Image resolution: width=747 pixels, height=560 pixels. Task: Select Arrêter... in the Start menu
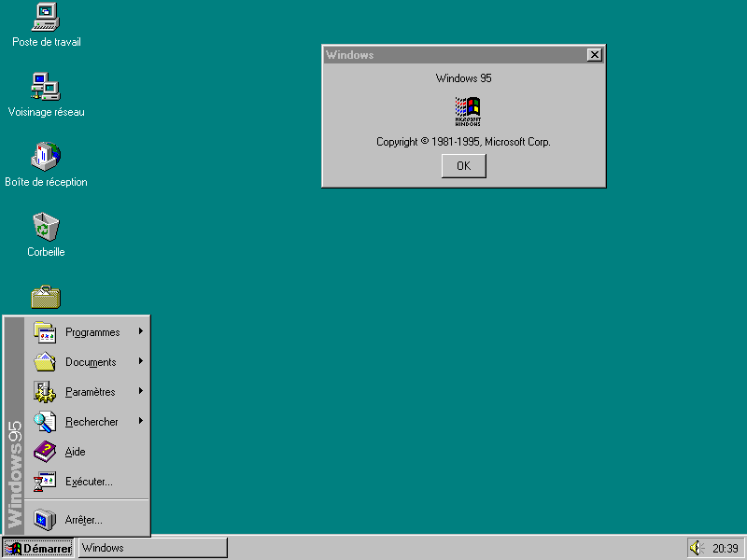87,520
